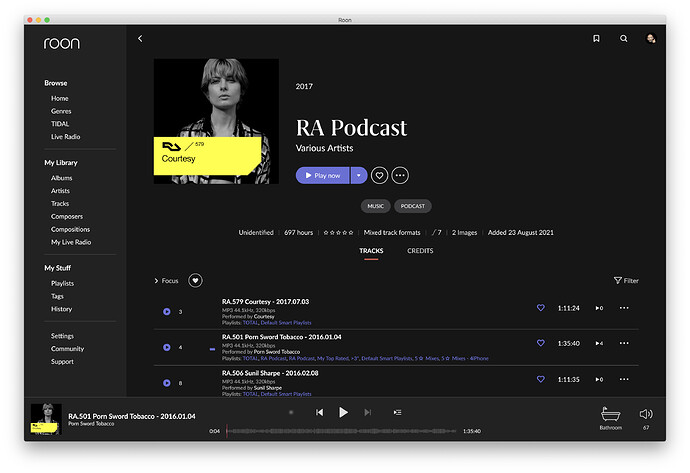Image resolution: width=690 pixels, height=473 pixels.
Task: Open the track Filter
Action: coord(626,281)
